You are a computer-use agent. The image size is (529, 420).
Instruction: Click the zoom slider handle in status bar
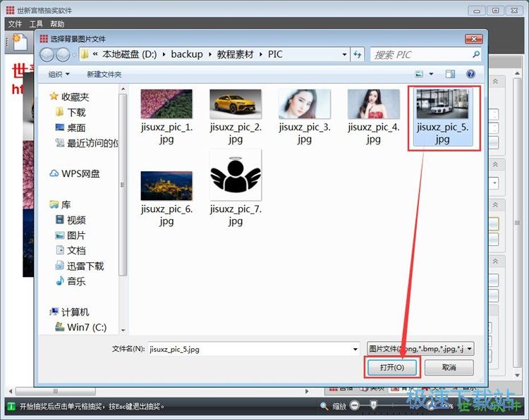[373, 405]
